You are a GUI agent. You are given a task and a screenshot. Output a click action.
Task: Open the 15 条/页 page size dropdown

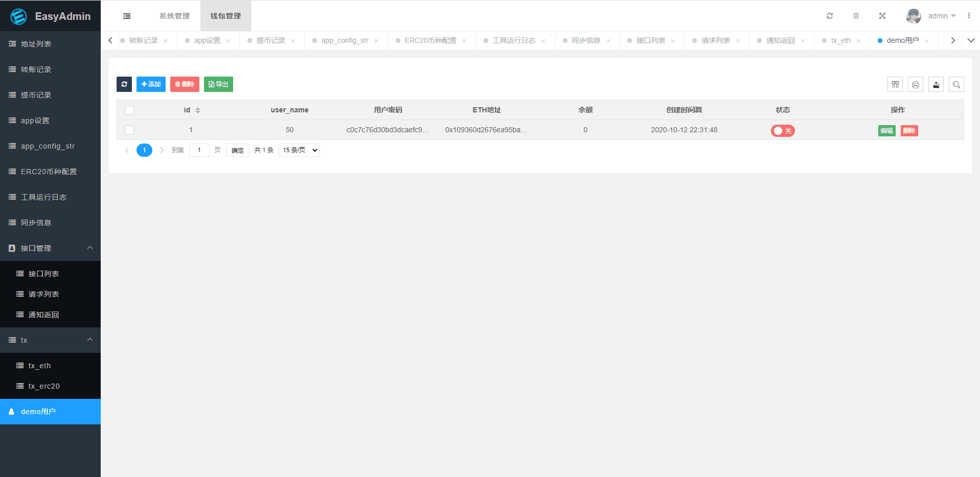click(300, 150)
